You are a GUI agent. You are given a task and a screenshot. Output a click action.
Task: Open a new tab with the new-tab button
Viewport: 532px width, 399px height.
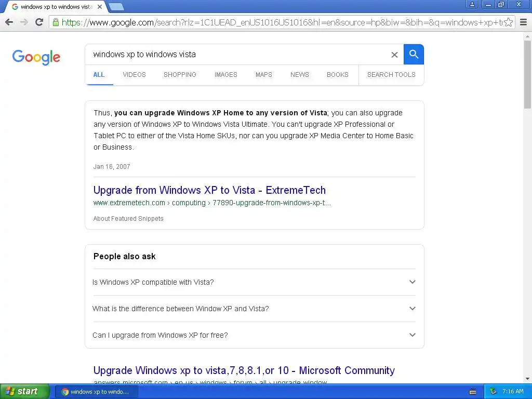point(116,7)
